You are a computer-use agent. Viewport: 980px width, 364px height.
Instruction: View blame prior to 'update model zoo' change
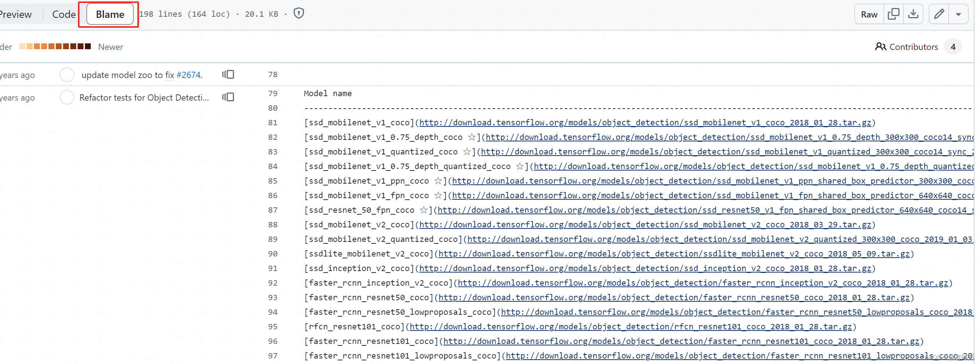click(228, 74)
